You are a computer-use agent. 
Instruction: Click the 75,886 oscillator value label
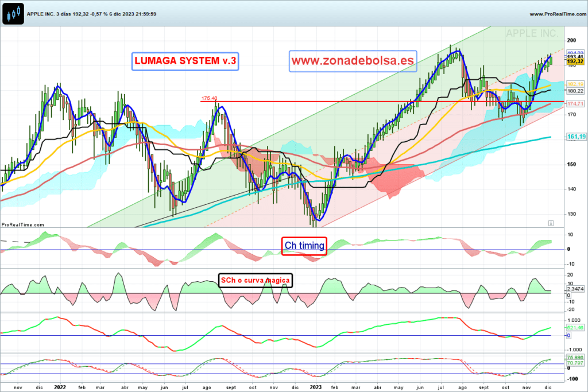pos(575,358)
